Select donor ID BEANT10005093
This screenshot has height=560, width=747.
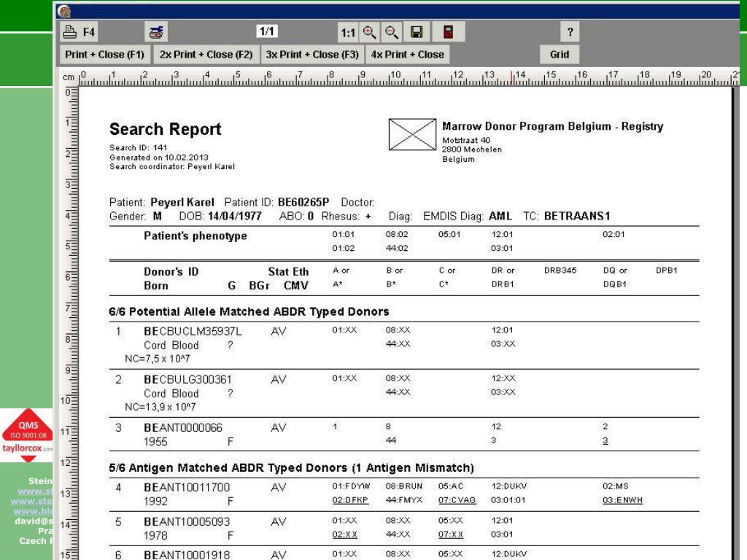point(187,521)
